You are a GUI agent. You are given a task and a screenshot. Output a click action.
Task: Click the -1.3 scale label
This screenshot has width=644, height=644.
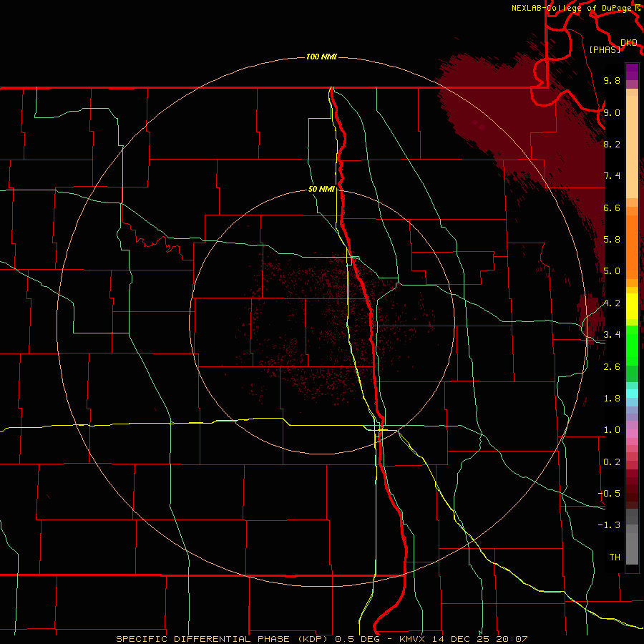click(609, 525)
